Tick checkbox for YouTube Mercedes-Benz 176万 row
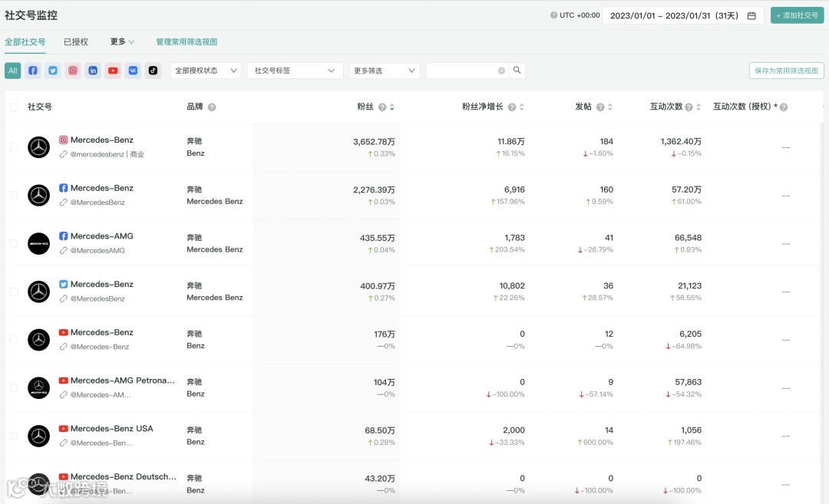Image resolution: width=829 pixels, height=504 pixels. (x=14, y=340)
